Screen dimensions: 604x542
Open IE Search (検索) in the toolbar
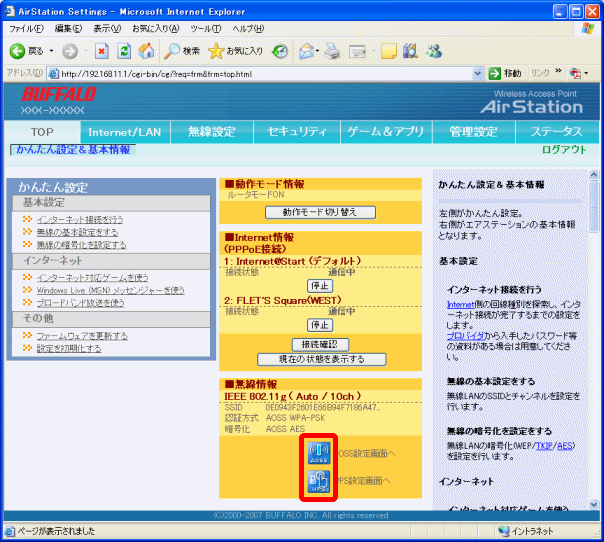(x=181, y=50)
